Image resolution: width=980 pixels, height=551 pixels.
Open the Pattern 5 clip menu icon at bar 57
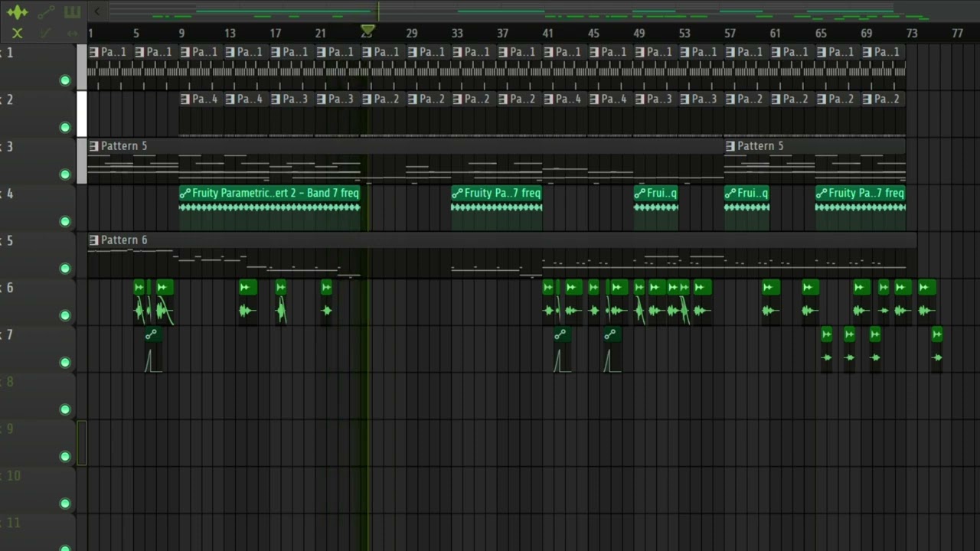730,145
